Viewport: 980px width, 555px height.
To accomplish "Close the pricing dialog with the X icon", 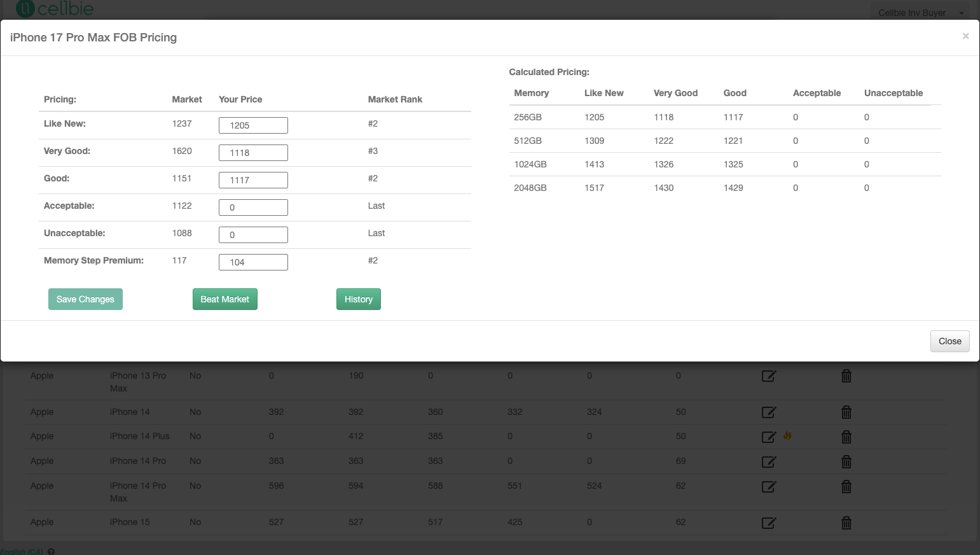I will (965, 36).
